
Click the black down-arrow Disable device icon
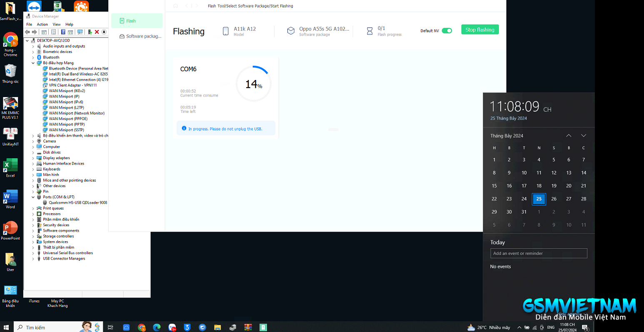tap(104, 32)
